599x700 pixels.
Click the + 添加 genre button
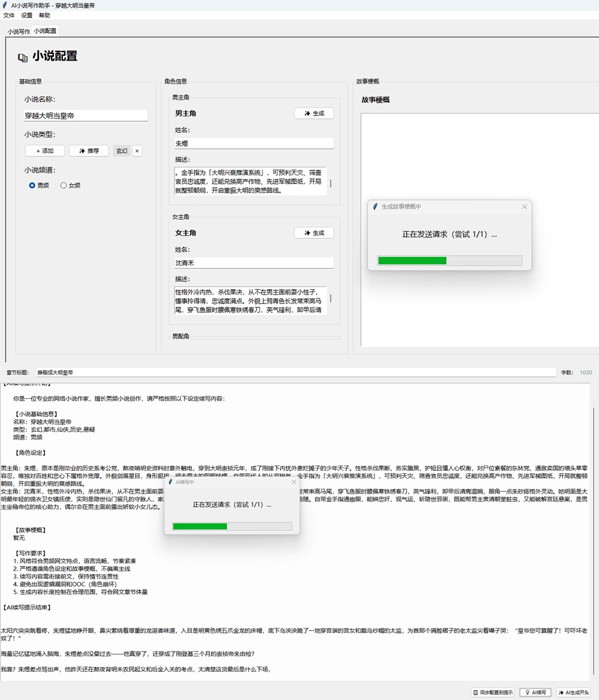(44, 151)
